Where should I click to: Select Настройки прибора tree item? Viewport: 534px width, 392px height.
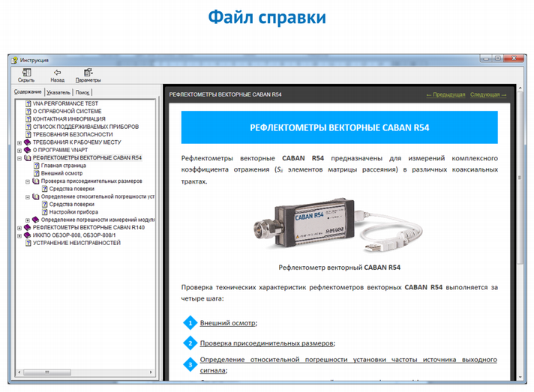click(x=73, y=212)
